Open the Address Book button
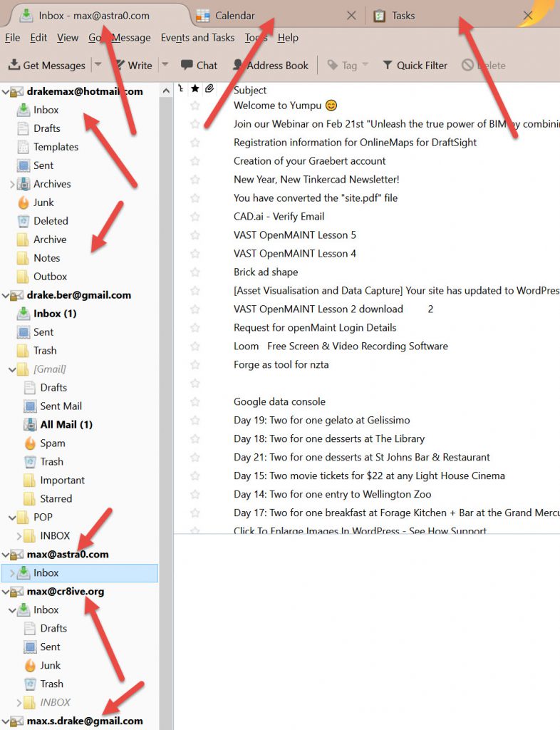The width and height of the screenshot is (560, 730). point(270,65)
